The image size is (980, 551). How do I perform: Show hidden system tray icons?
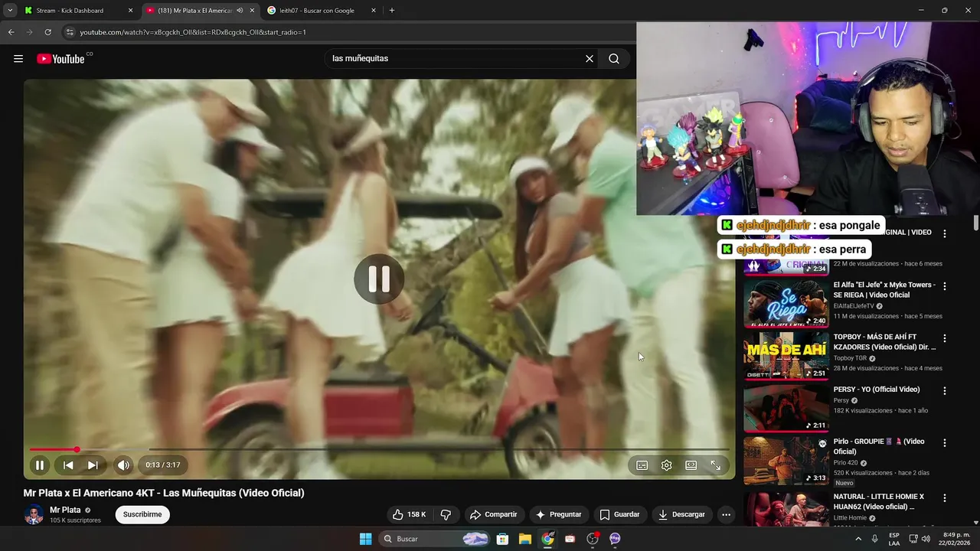click(857, 539)
